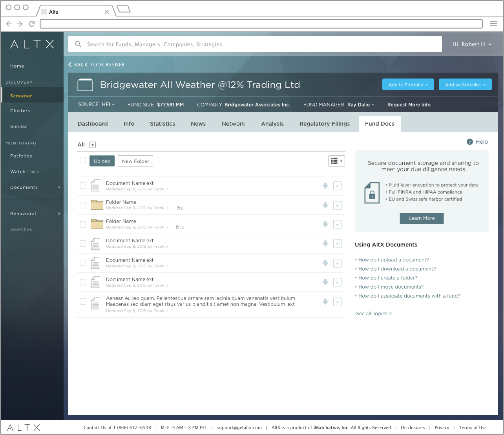The height and width of the screenshot is (435, 504).
Task: Switch to the Network tab
Action: pyautogui.click(x=234, y=124)
